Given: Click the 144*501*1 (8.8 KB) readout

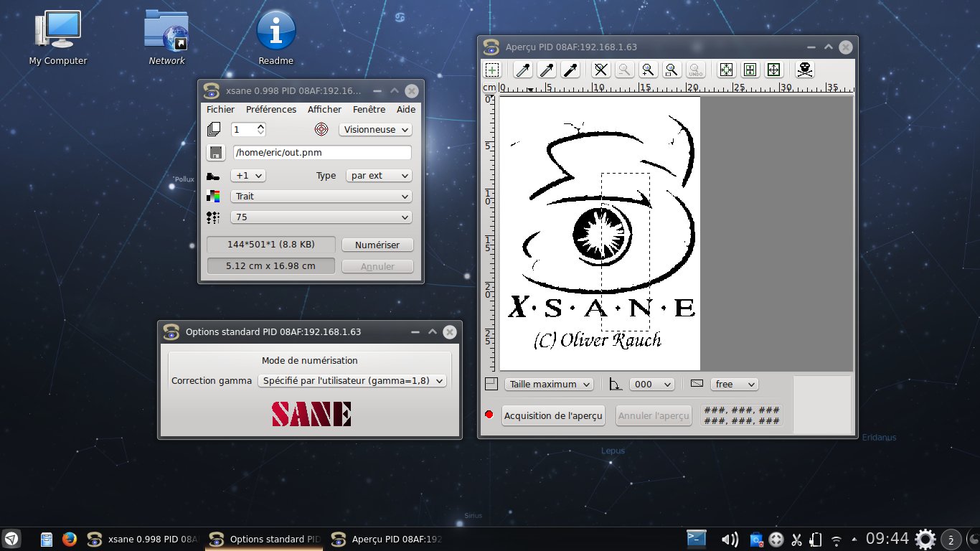Looking at the screenshot, I should click(x=270, y=245).
